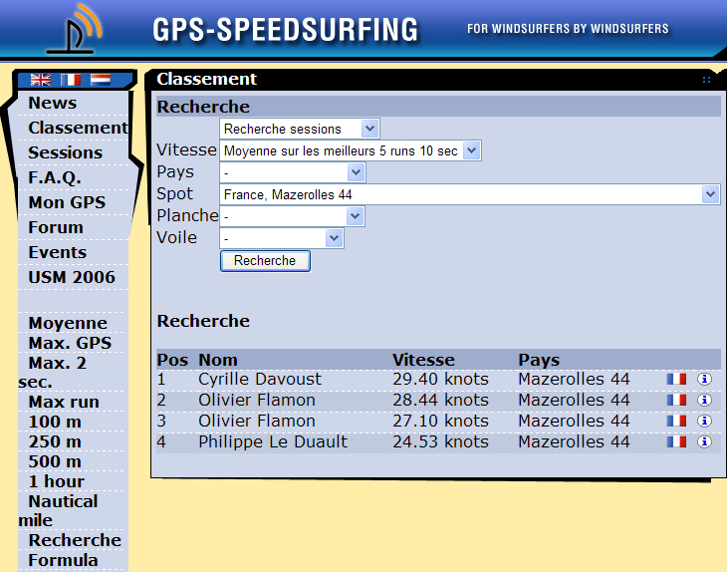
Task: Open the USM 2006 menu item
Action: click(72, 277)
